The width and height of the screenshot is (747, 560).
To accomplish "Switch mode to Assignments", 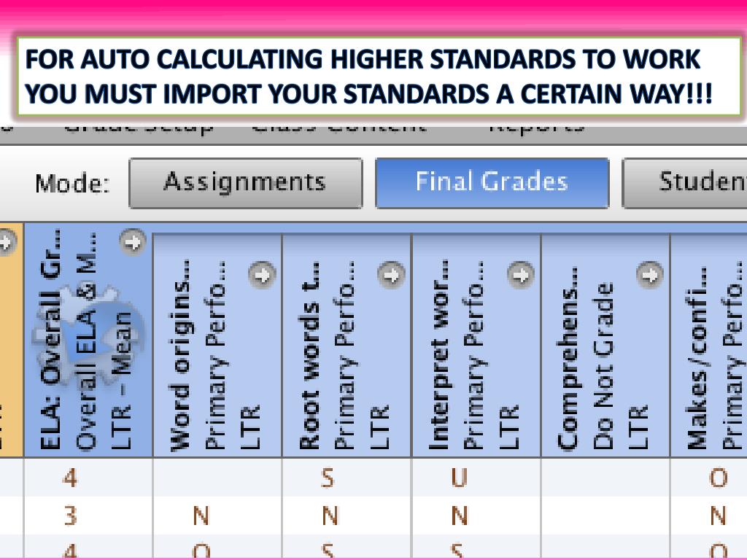I will [245, 183].
